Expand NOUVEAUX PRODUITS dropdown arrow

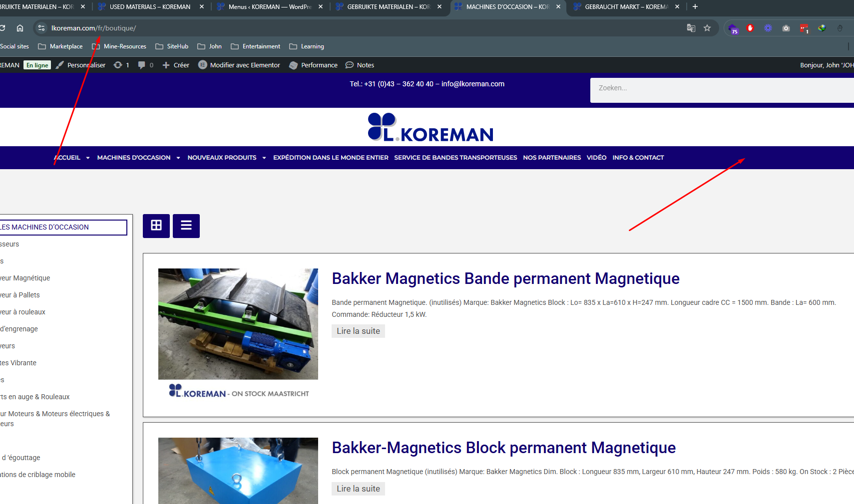[264, 158]
